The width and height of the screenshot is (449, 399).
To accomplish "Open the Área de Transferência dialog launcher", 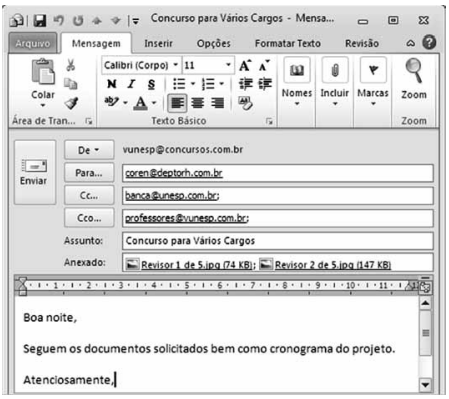I will (89, 121).
